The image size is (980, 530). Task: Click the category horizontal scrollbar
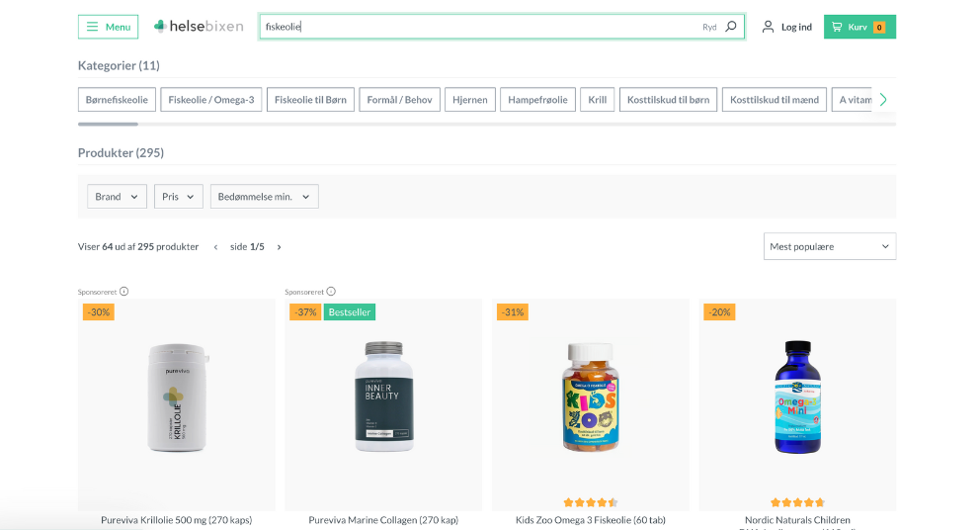click(x=109, y=124)
